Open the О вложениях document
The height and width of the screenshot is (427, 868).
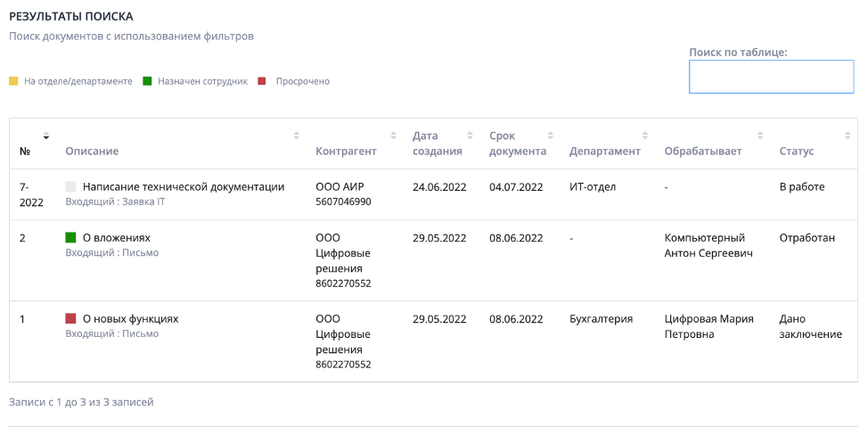[x=116, y=238]
